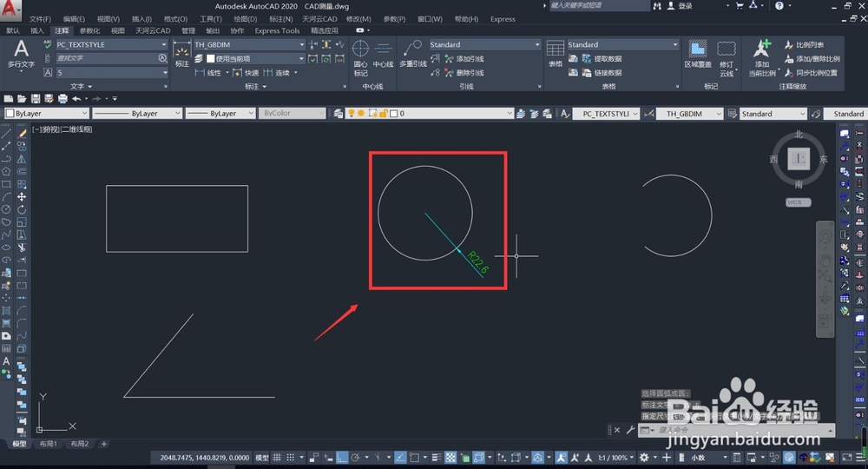
Task: Switch to the 默认 ribbon tab
Action: pos(13,30)
